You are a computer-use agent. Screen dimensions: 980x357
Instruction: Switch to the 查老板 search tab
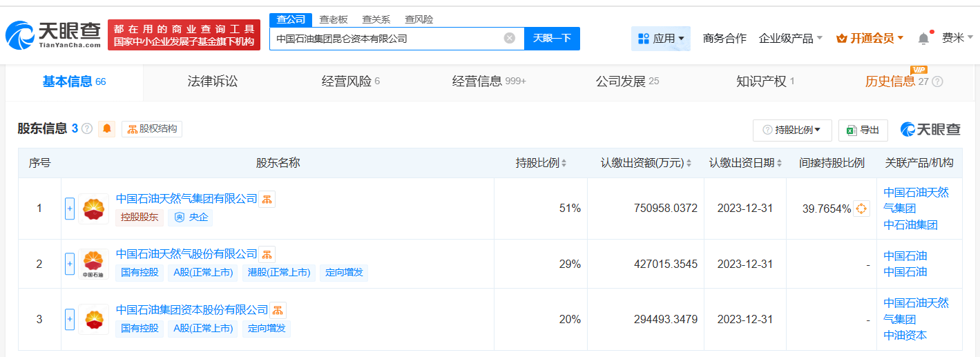coord(334,19)
